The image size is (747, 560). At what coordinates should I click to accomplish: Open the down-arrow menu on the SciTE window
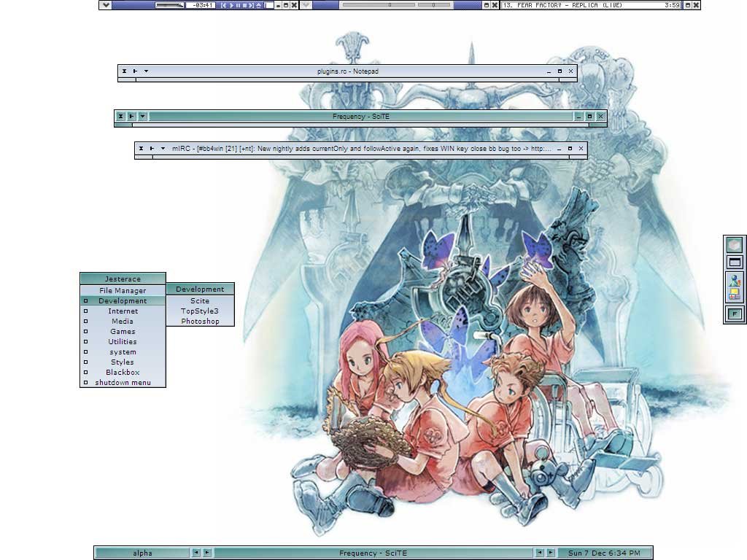(142, 116)
